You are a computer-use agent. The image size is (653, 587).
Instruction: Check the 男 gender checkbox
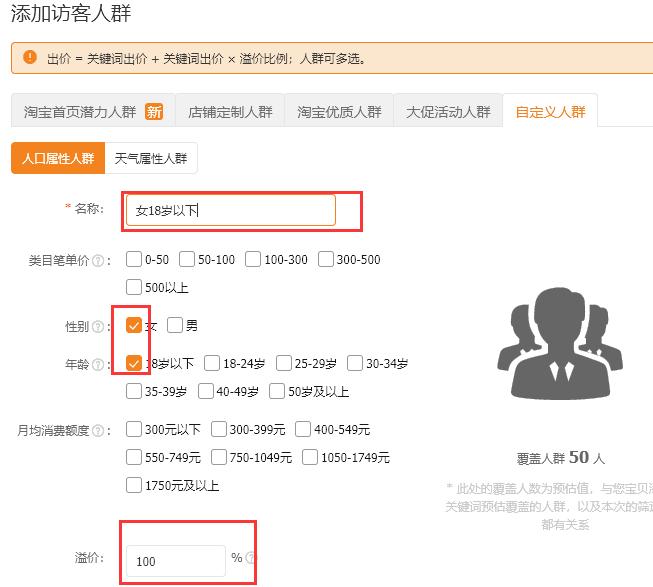(174, 325)
